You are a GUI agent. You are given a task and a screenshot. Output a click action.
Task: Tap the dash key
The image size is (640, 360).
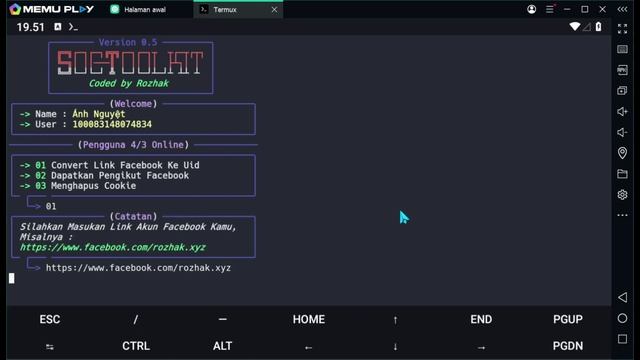click(x=222, y=319)
